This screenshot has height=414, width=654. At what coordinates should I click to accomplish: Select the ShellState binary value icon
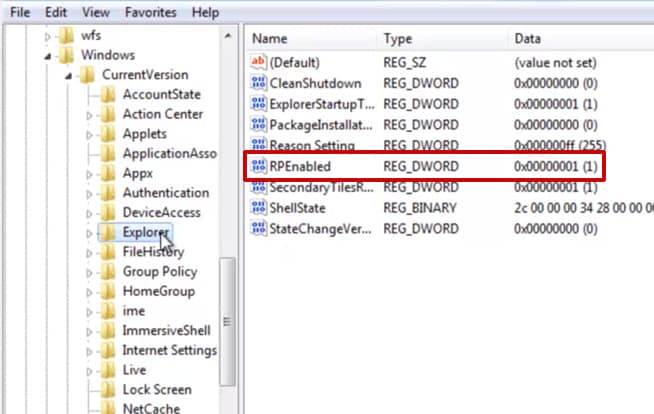coord(257,208)
